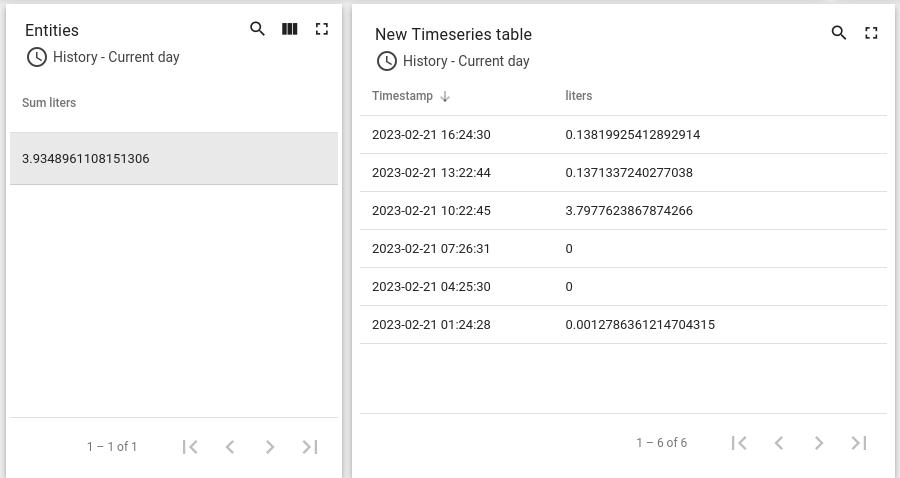900x478 pixels.
Task: Expand Entities widget to fullscreen
Action: [321, 29]
